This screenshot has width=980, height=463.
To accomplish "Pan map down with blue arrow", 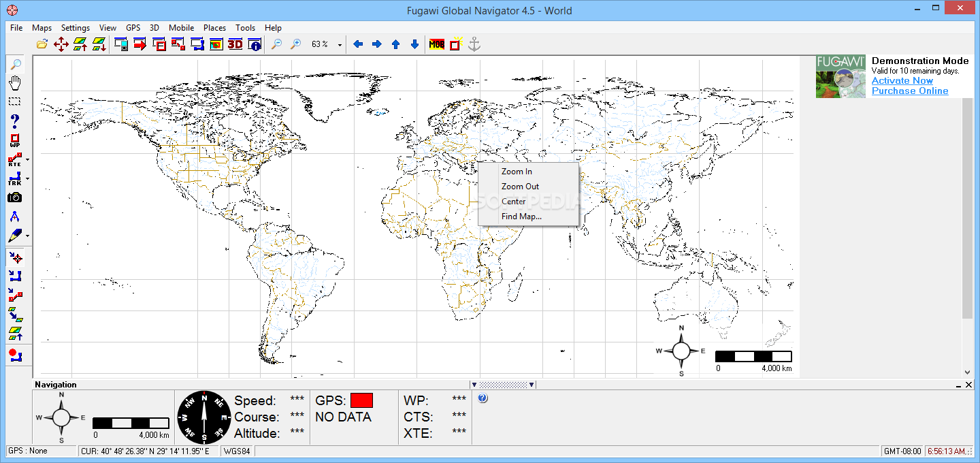I will (414, 44).
